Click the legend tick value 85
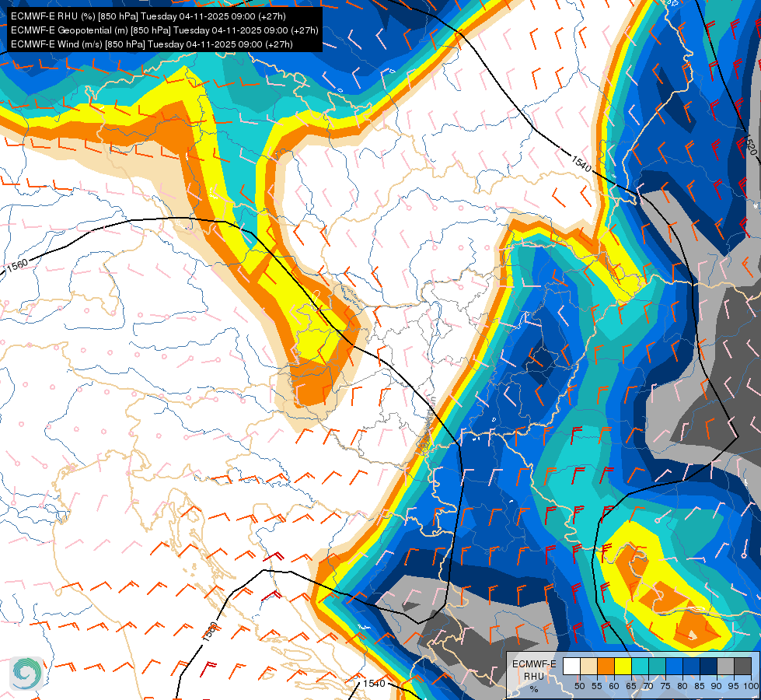Screen dimensions: 761x700 (700, 686)
